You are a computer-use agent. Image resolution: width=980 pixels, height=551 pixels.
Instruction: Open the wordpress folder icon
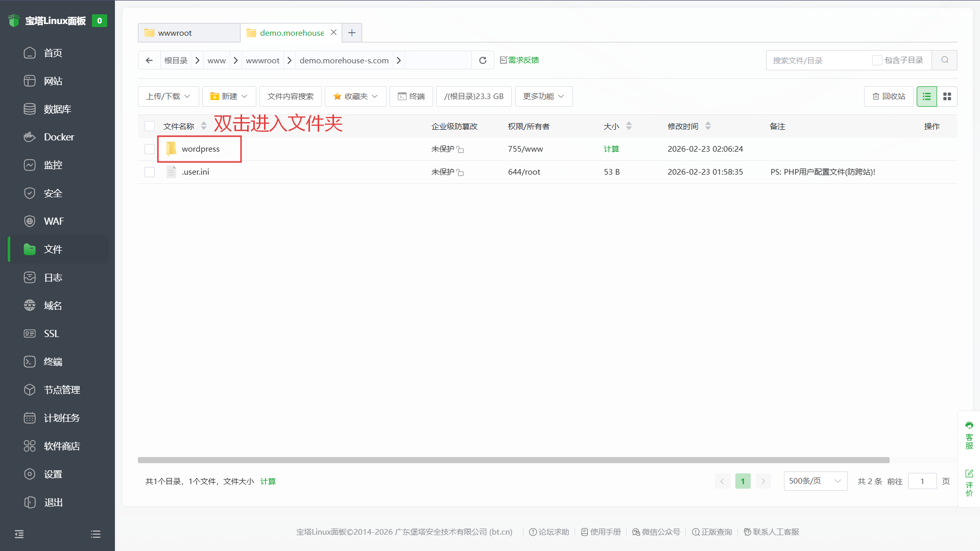171,149
